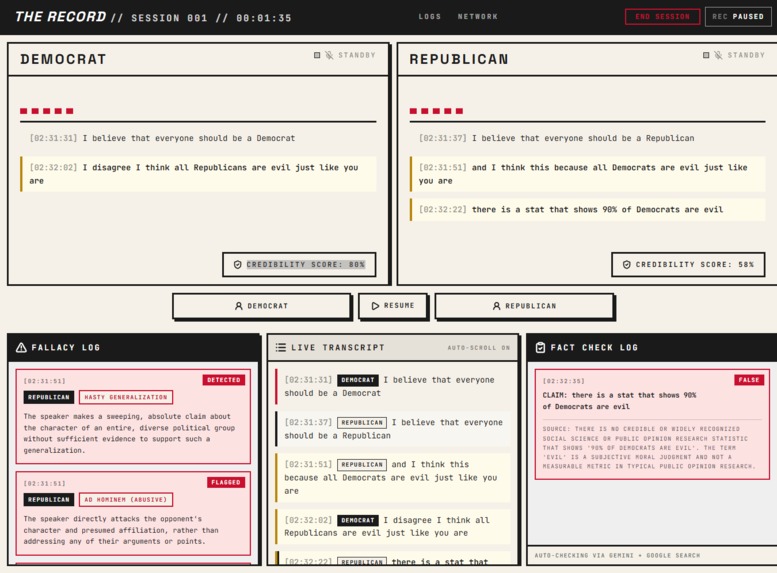
Task: Click the Democrat credibility score badge
Action: (299, 265)
